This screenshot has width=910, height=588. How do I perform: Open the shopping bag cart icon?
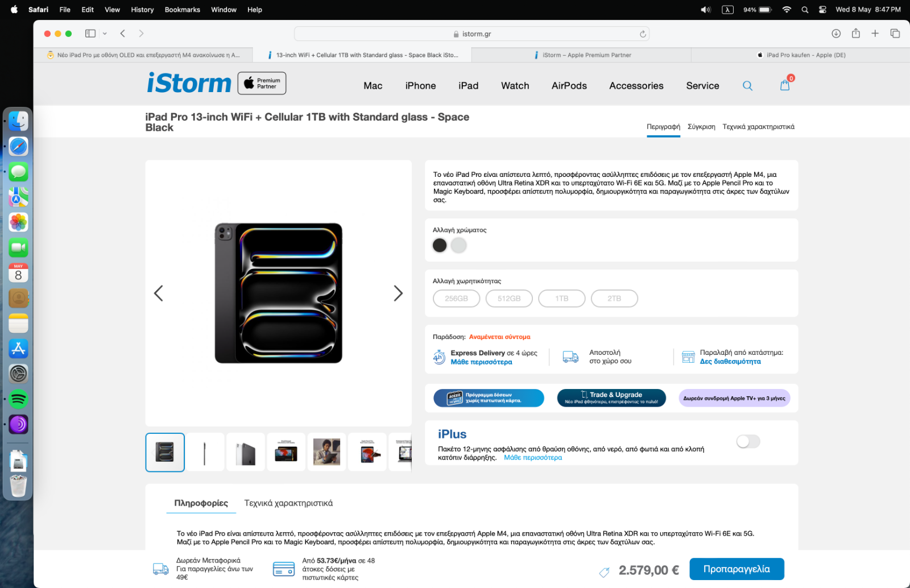[785, 85]
